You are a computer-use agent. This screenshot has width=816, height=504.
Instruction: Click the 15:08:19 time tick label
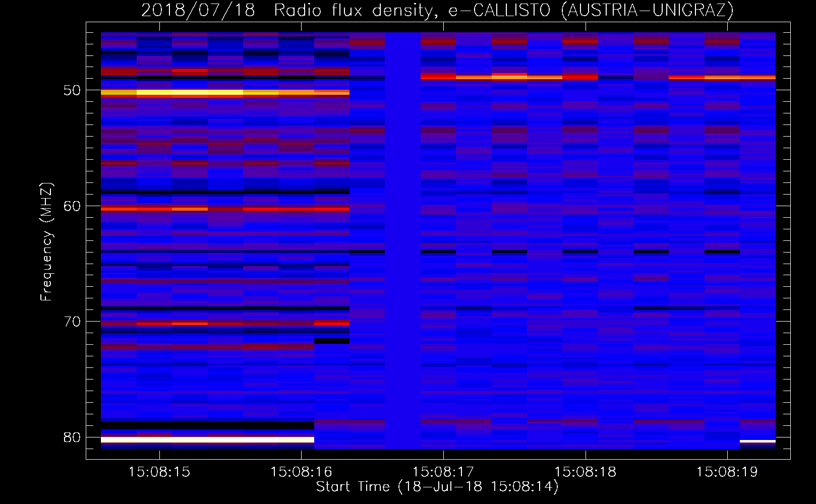(x=727, y=472)
